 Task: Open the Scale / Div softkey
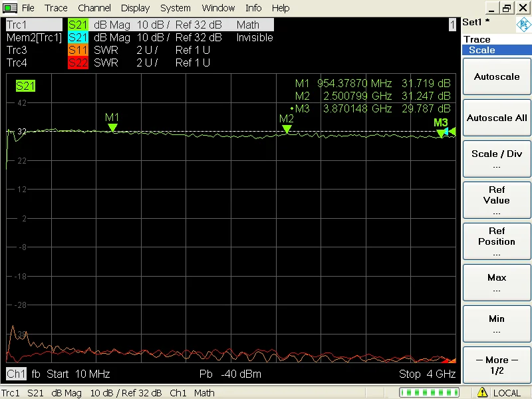coord(497,159)
